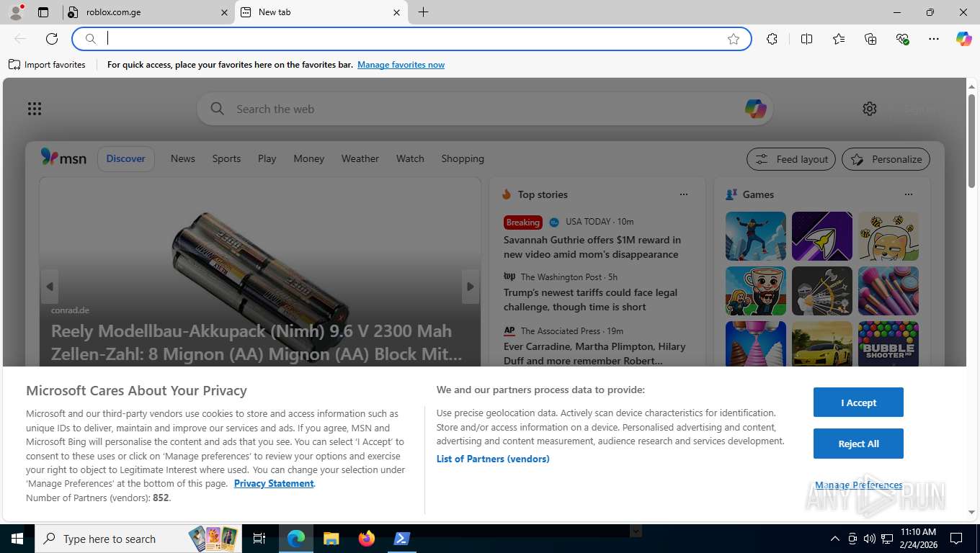This screenshot has width=980, height=553.
Task: Open the apps grid launcher icon
Action: [35, 109]
